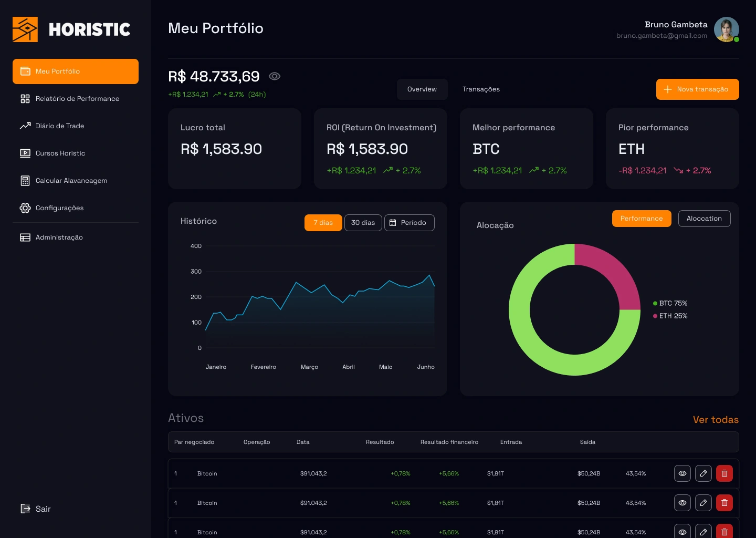Hide portfolio balance with eye icon
The image size is (756, 538).
coord(275,76)
